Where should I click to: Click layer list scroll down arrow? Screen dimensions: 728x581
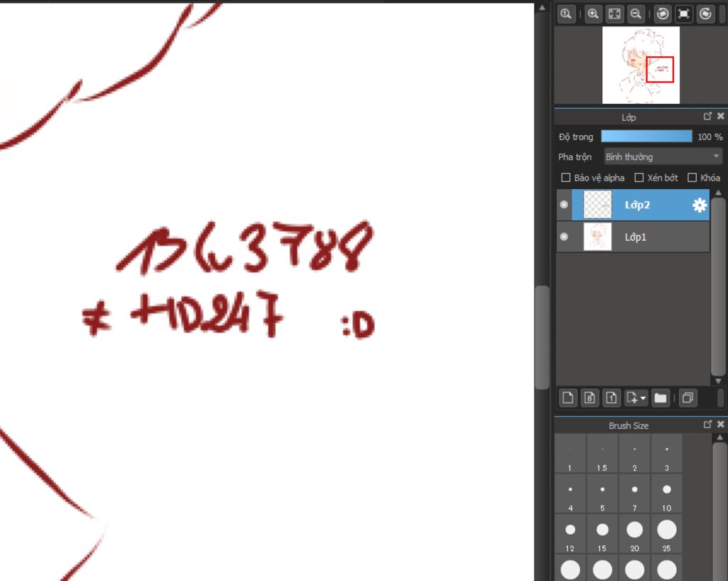[718, 381]
